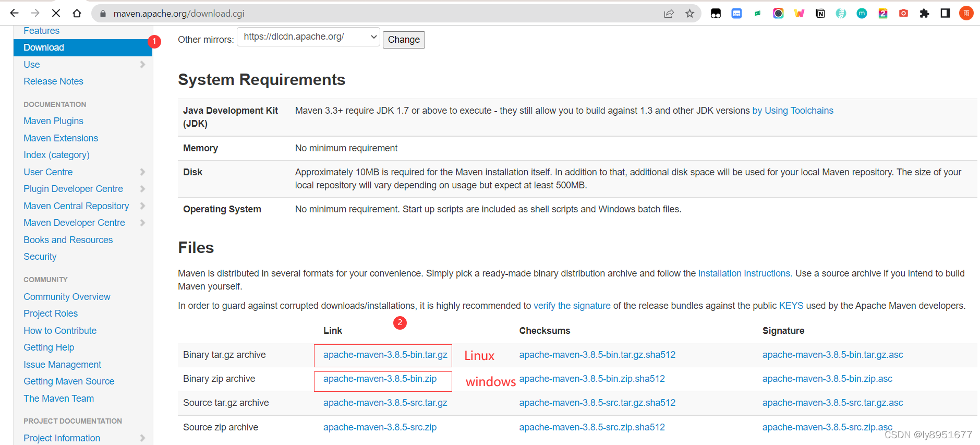
Task: Select Download in the sidebar
Action: click(x=83, y=47)
